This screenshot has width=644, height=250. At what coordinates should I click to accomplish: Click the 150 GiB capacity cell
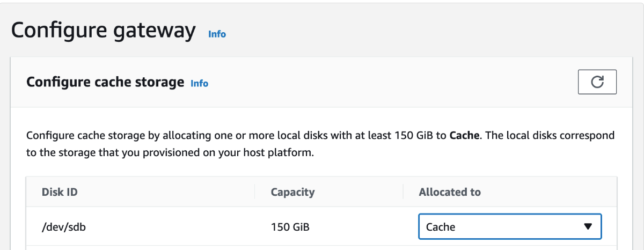290,227
